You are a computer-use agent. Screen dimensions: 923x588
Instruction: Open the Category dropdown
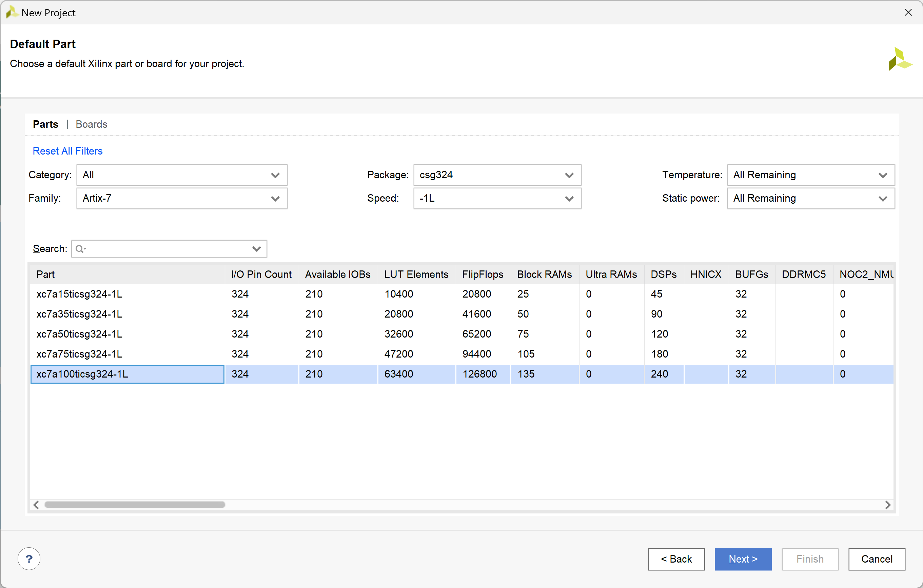pyautogui.click(x=182, y=175)
